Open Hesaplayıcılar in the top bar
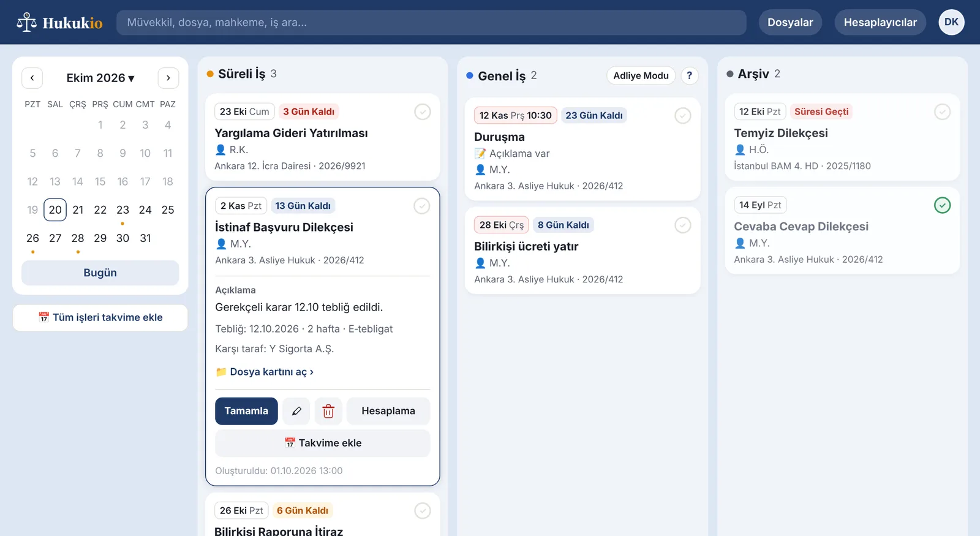Viewport: 980px width, 536px height. (880, 22)
